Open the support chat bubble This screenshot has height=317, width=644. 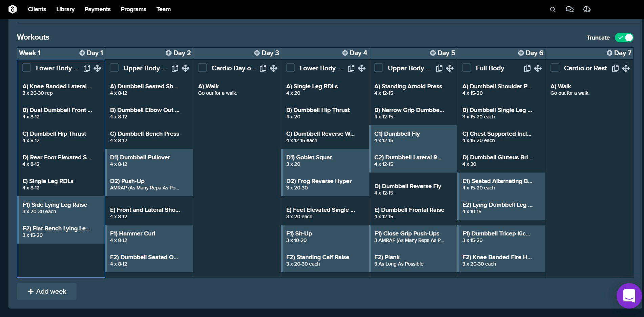click(x=629, y=296)
